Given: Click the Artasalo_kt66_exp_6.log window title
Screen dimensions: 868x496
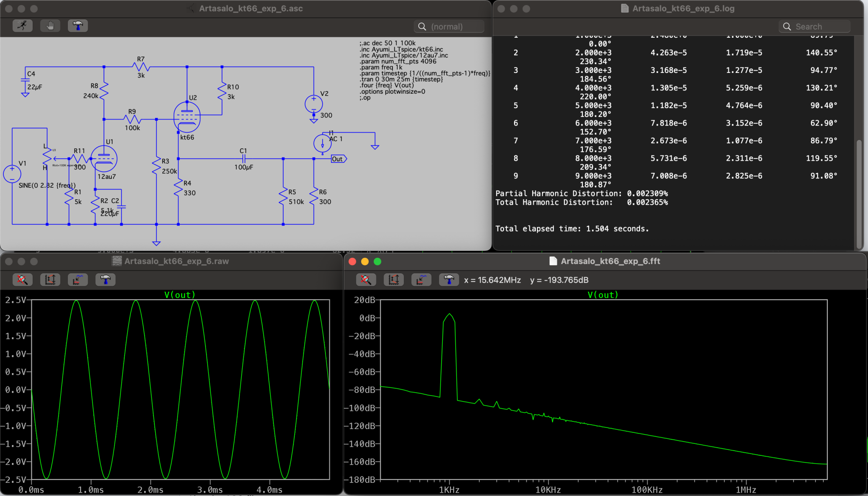Looking at the screenshot, I should coord(683,8).
